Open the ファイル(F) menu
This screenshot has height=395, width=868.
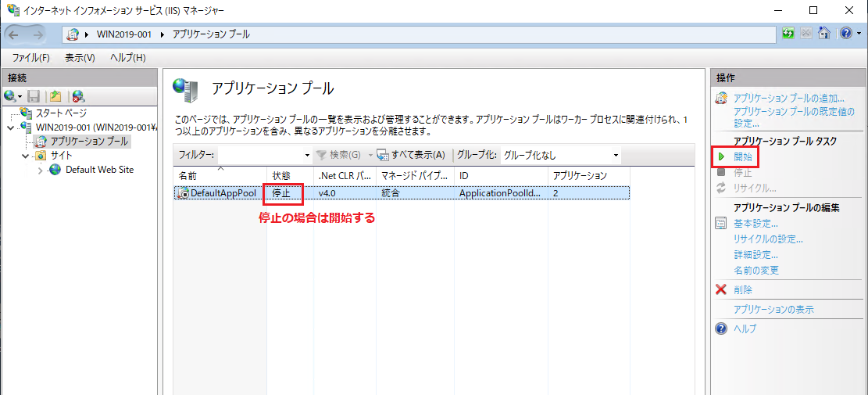click(31, 58)
